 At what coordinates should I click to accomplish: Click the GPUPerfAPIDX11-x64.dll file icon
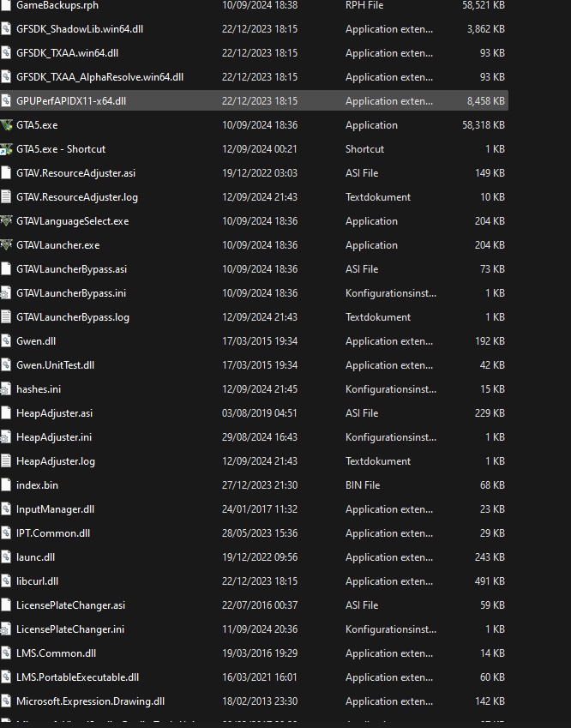tap(5, 100)
